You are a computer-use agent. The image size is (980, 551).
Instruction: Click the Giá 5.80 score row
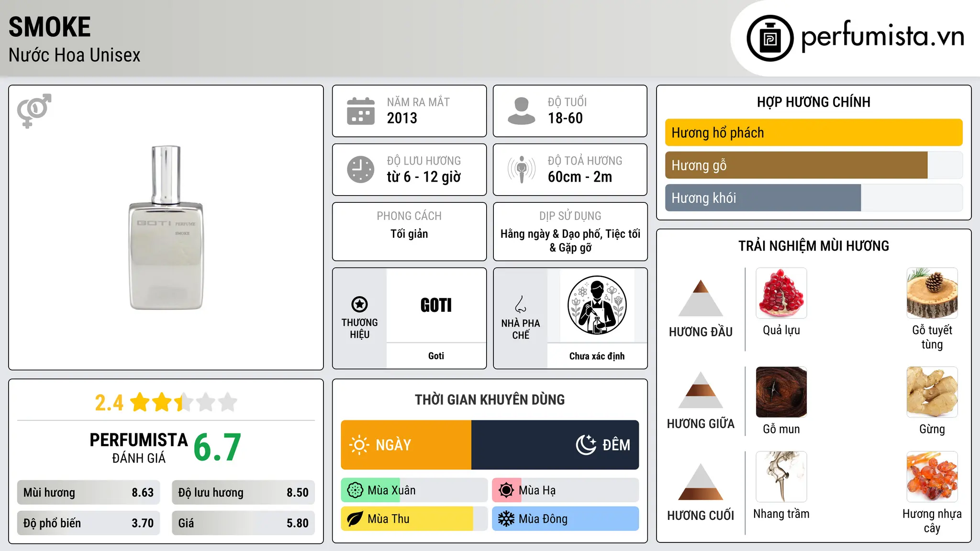(244, 523)
